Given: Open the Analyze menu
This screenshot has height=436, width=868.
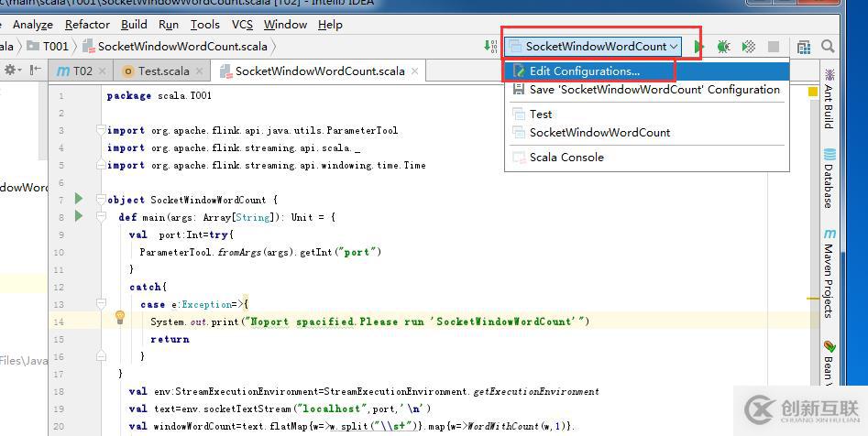Looking at the screenshot, I should [x=33, y=25].
